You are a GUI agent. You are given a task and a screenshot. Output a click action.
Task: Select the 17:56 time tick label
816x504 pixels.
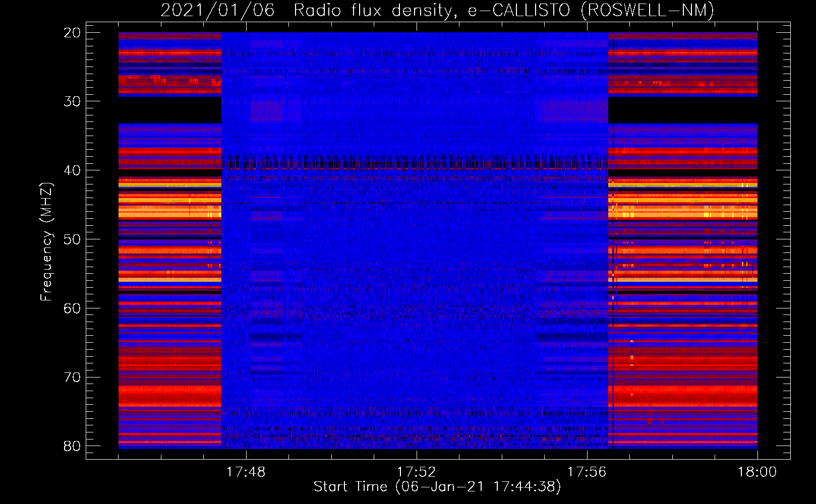[587, 472]
